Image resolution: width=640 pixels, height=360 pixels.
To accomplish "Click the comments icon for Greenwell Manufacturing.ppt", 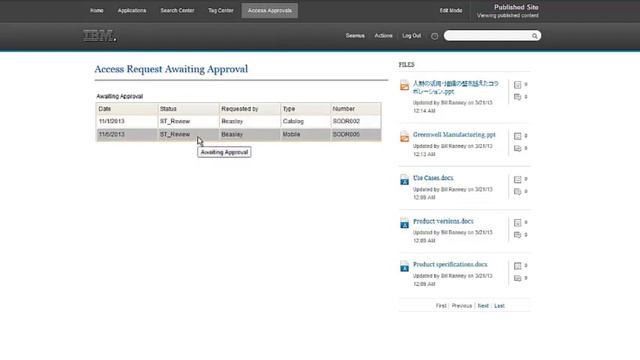I will pyautogui.click(x=517, y=148).
